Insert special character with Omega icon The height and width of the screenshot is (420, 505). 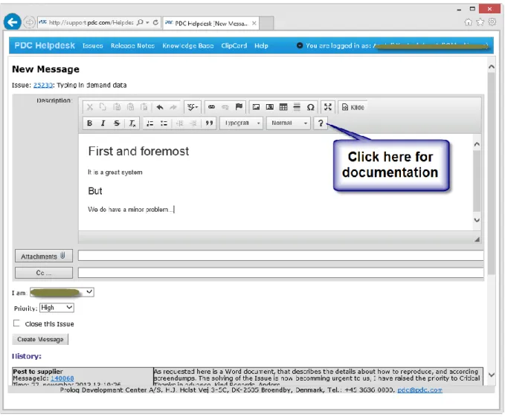(x=310, y=107)
